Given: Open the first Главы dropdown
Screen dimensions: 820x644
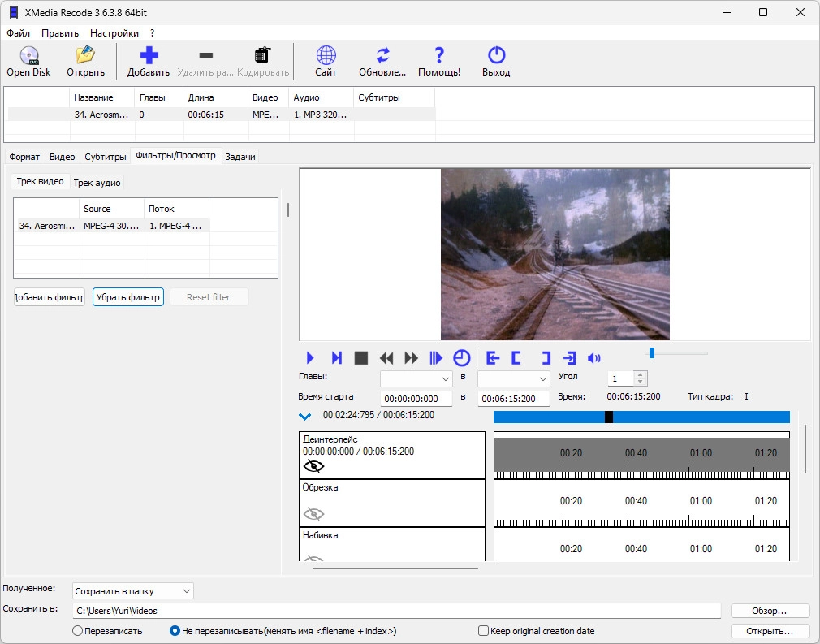Looking at the screenshot, I should point(416,378).
